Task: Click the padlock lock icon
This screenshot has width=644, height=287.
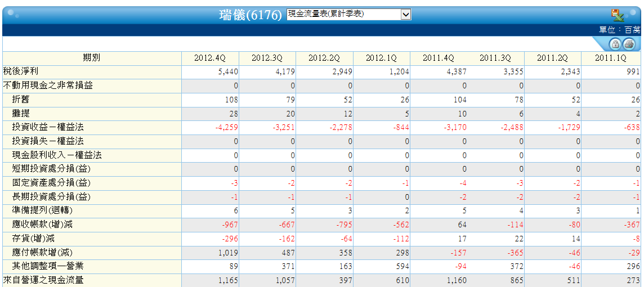Action: [615, 44]
